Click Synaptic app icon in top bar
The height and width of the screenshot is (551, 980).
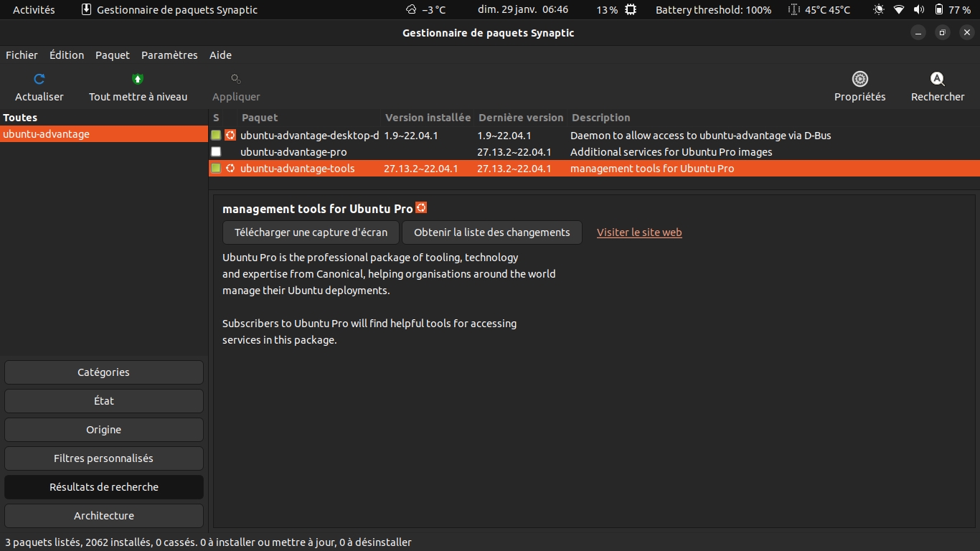coord(86,10)
